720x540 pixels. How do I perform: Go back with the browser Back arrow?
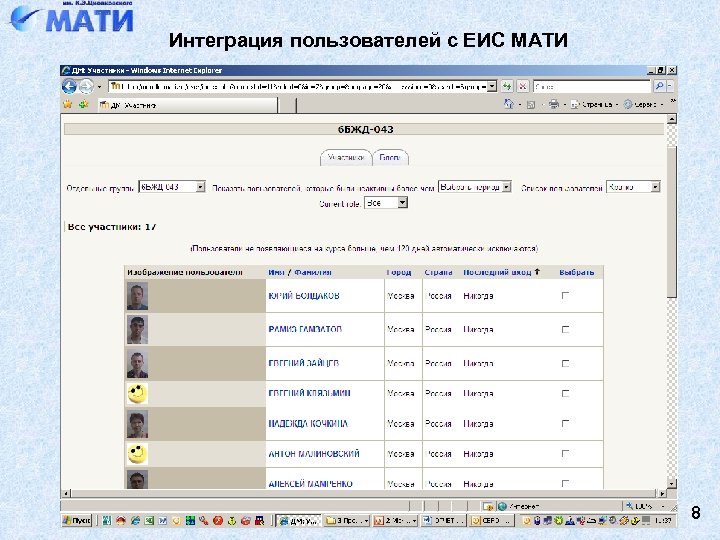[69, 86]
